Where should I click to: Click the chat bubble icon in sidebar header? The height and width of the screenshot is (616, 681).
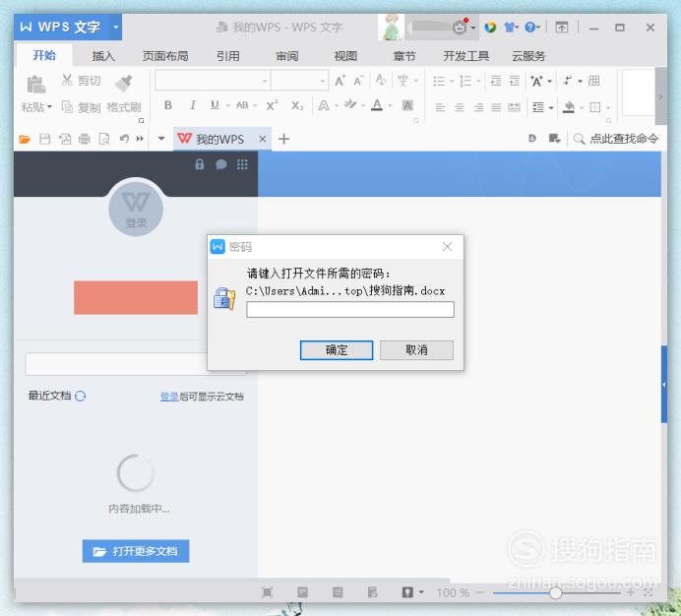(221, 164)
